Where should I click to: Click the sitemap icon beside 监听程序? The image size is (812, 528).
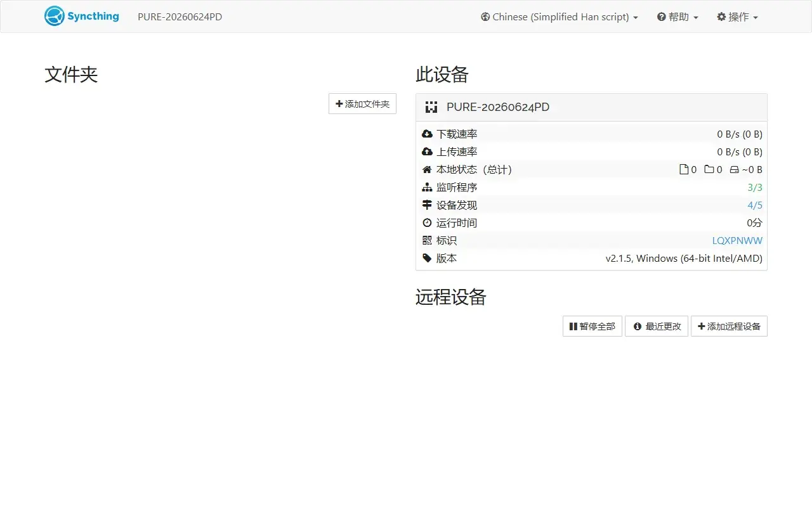click(x=427, y=188)
